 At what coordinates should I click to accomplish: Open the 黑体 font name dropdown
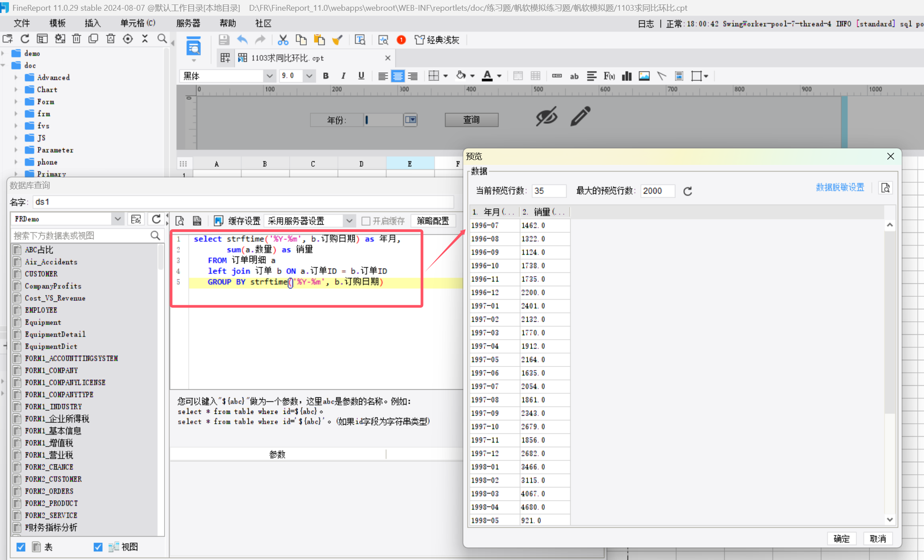[x=269, y=76]
